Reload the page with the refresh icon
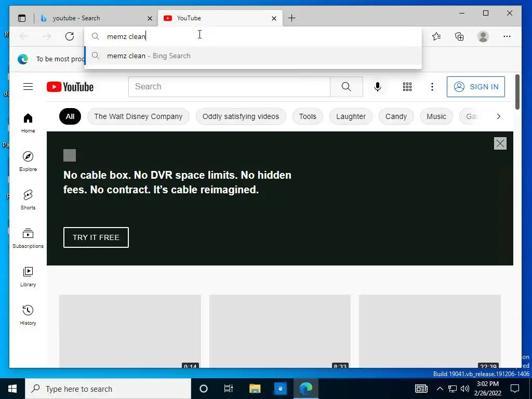 [70, 36]
